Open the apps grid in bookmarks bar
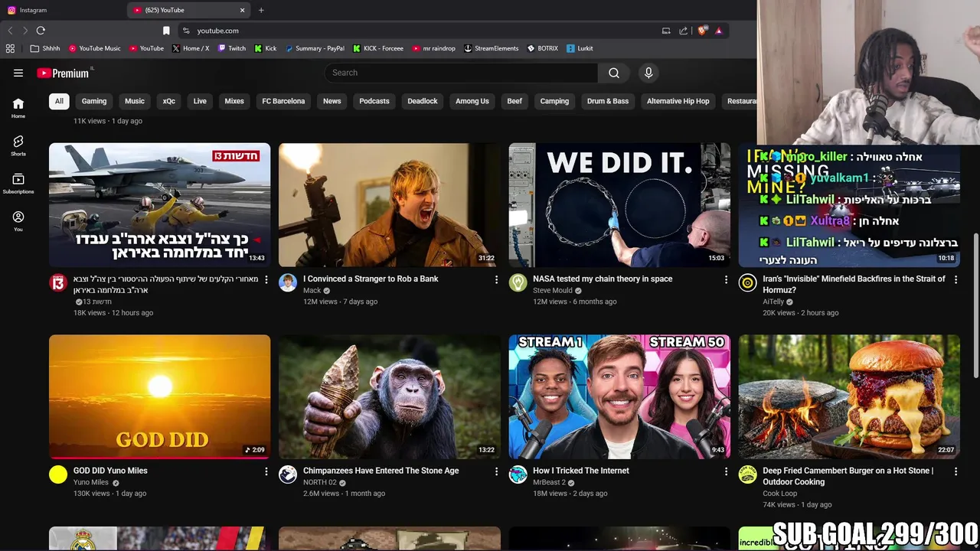The height and width of the screenshot is (551, 980). (x=10, y=48)
